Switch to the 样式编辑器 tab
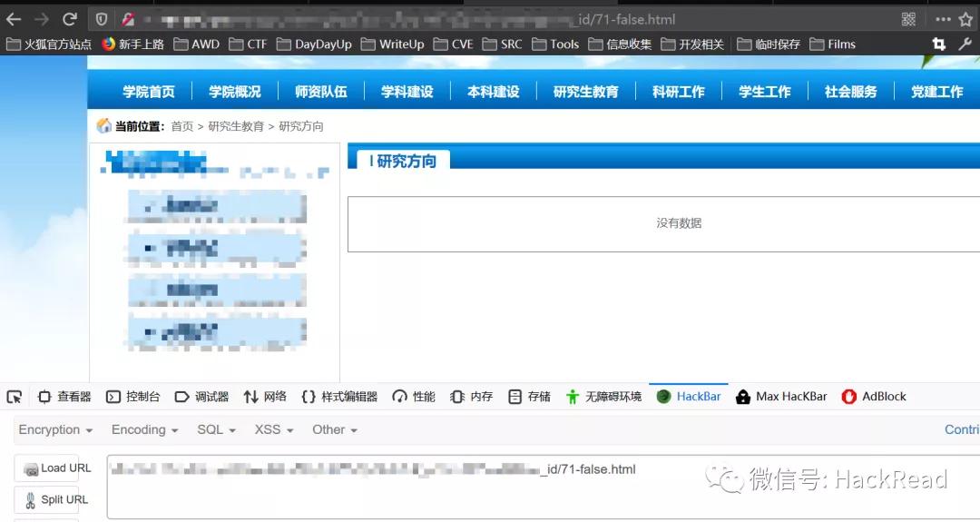The image size is (980, 522). tap(339, 397)
